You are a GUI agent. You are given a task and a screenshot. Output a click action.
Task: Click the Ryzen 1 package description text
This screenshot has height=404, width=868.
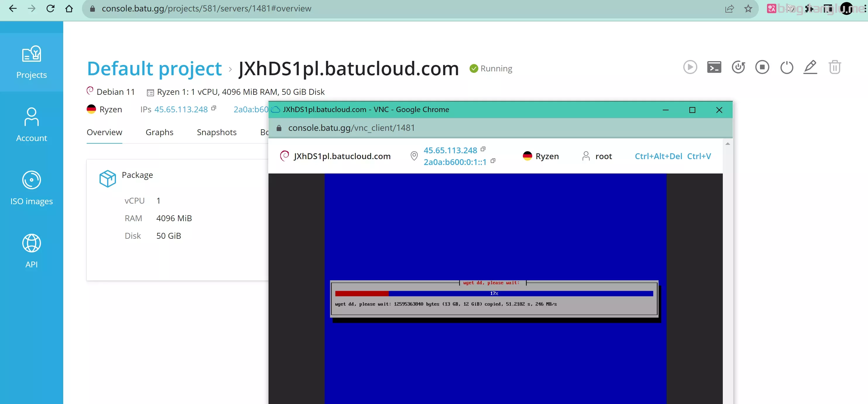(241, 92)
